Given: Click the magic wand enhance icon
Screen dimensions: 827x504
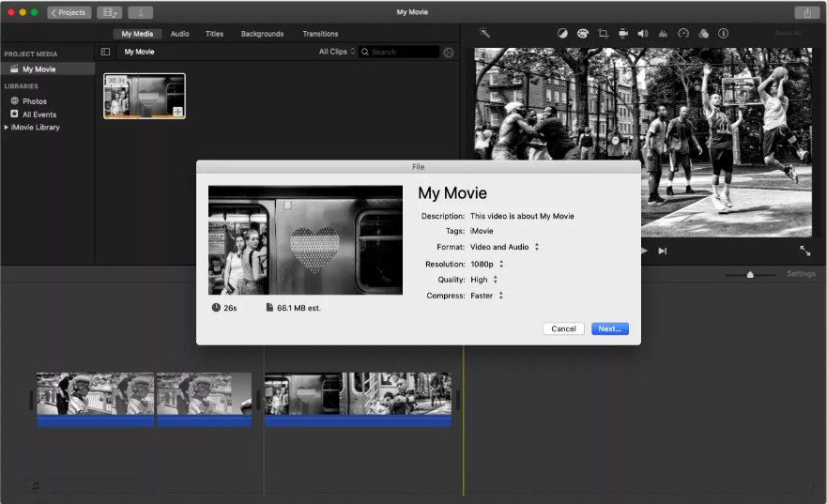Looking at the screenshot, I should pyautogui.click(x=484, y=33).
